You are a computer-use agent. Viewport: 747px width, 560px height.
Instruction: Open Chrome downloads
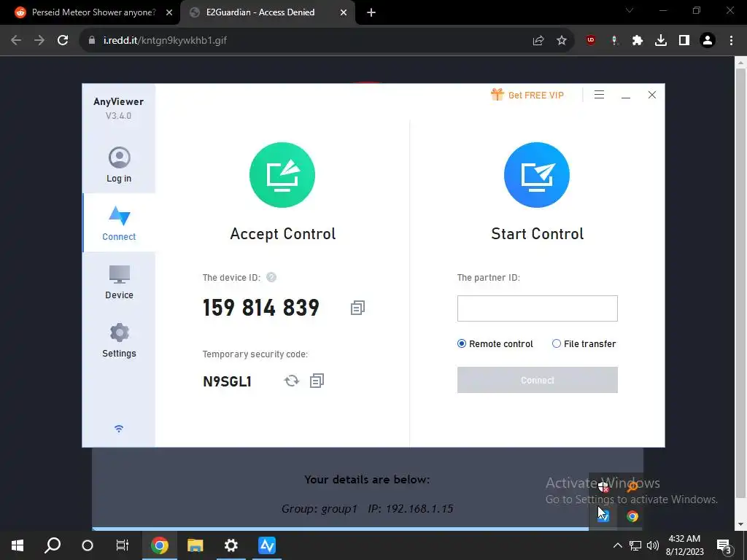[x=661, y=41]
